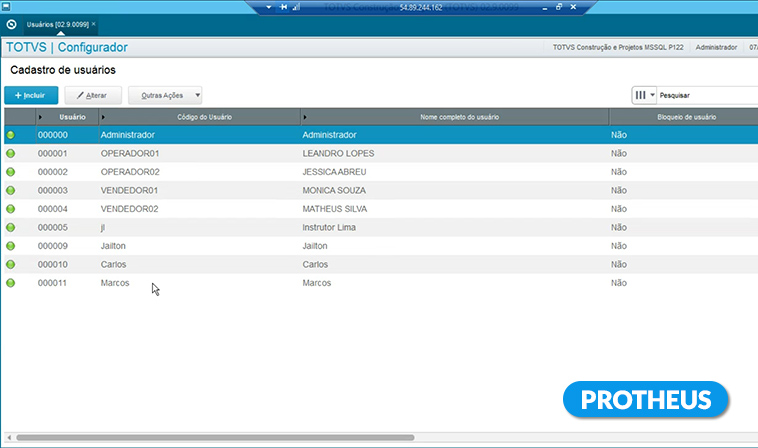Click the TOTVS home icon in top-left
The image size is (758, 448).
click(x=10, y=23)
